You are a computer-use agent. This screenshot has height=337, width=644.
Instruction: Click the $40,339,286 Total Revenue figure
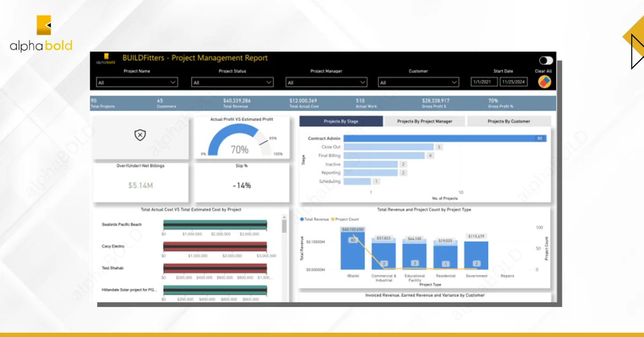pyautogui.click(x=237, y=100)
